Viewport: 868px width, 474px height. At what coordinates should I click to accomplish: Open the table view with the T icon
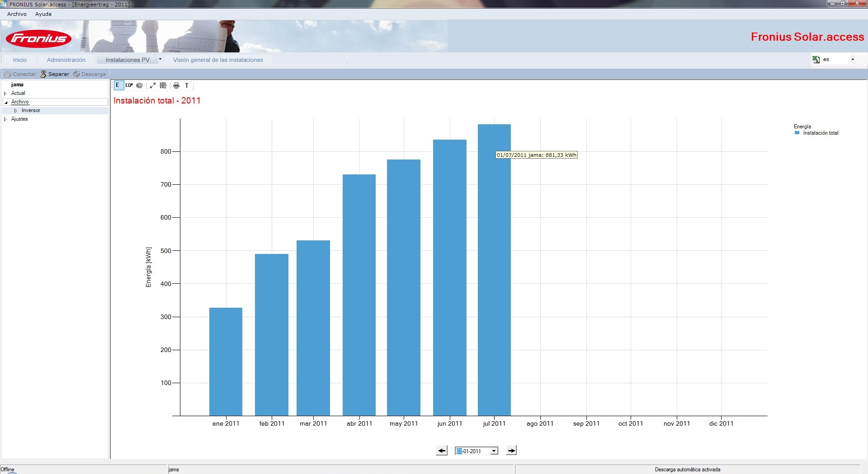click(x=187, y=85)
